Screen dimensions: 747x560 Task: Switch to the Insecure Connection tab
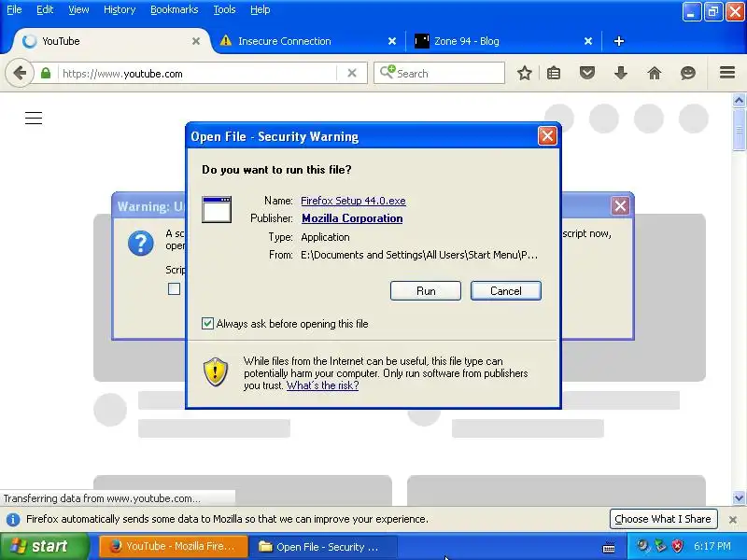point(307,41)
